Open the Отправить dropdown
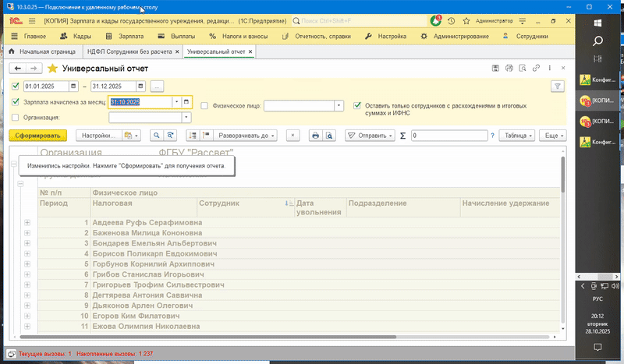Viewport: 624px width, 364px height. pos(370,136)
